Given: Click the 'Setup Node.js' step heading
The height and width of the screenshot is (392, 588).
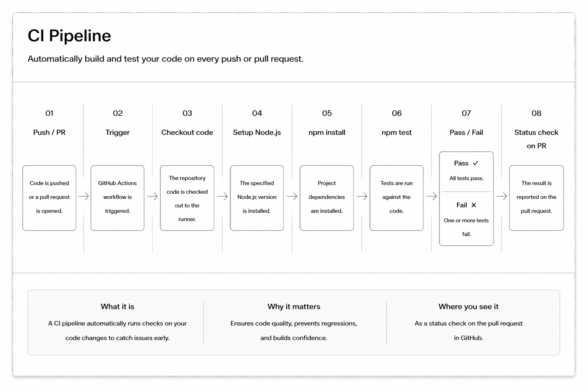Looking at the screenshot, I should 257,132.
